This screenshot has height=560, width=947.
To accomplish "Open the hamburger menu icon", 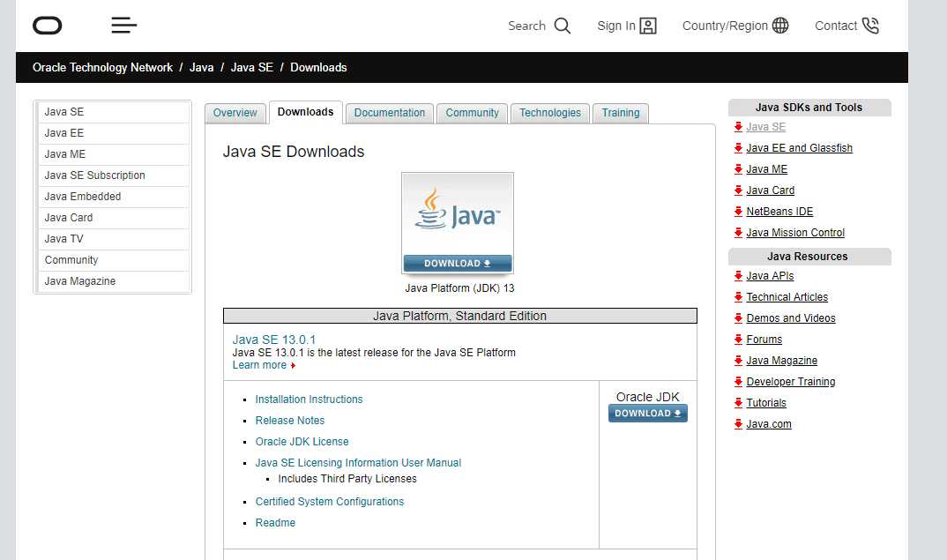I will [123, 26].
